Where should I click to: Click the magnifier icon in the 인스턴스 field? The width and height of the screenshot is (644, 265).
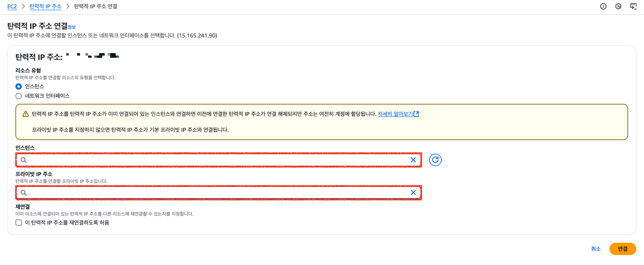coord(24,160)
